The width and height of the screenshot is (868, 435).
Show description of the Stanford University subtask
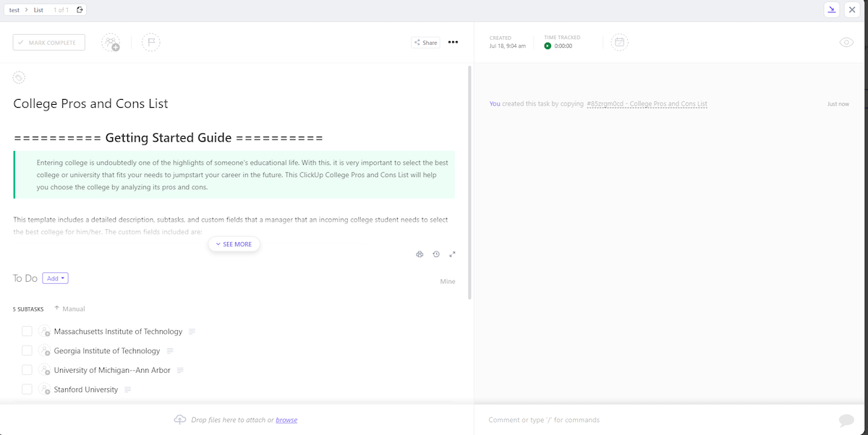tap(127, 389)
